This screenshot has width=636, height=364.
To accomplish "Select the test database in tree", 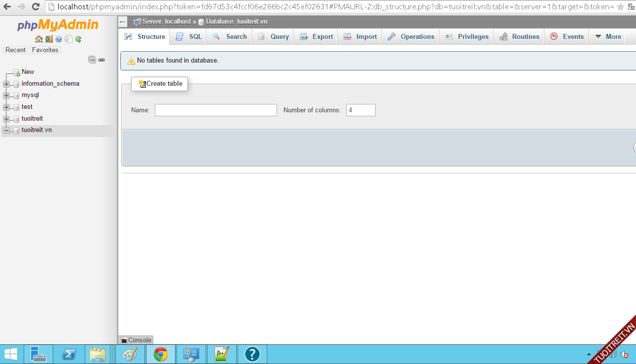I will click(x=27, y=107).
